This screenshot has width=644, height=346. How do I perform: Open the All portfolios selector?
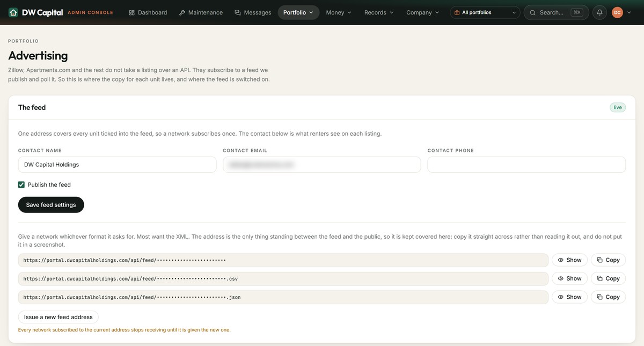click(485, 12)
